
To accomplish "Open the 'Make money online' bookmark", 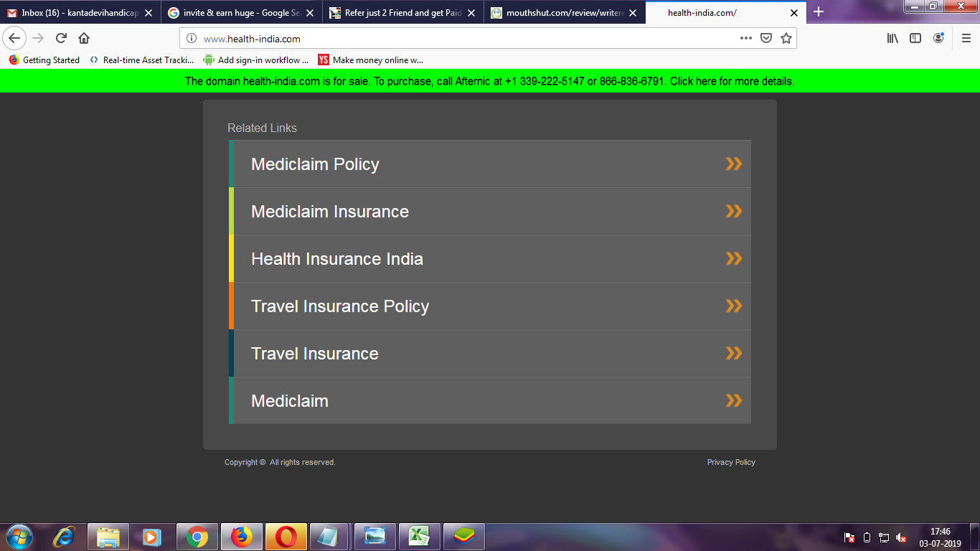I will pyautogui.click(x=370, y=60).
